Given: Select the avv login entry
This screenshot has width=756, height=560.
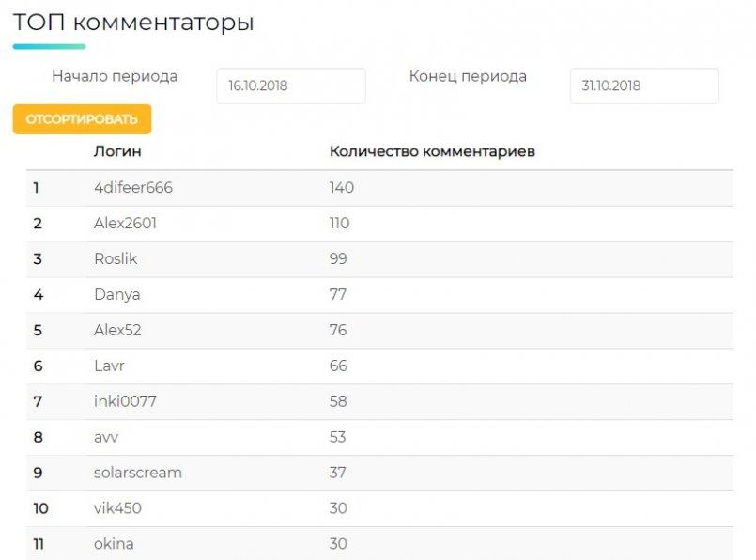Looking at the screenshot, I should [x=106, y=438].
